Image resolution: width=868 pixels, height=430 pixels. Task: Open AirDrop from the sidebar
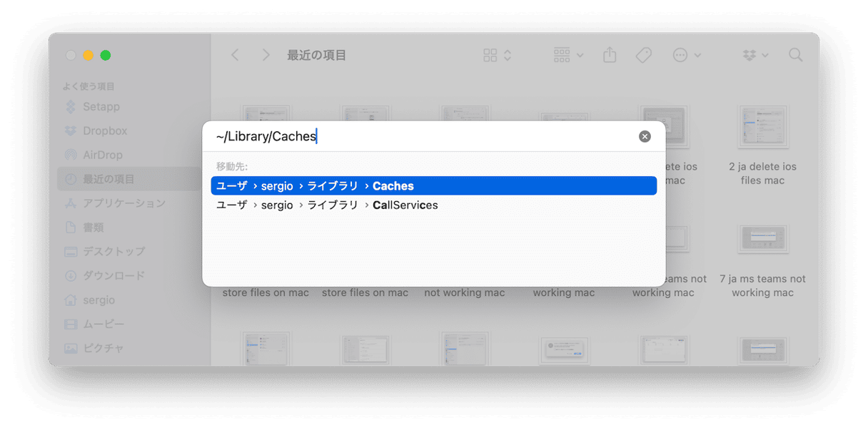(102, 155)
